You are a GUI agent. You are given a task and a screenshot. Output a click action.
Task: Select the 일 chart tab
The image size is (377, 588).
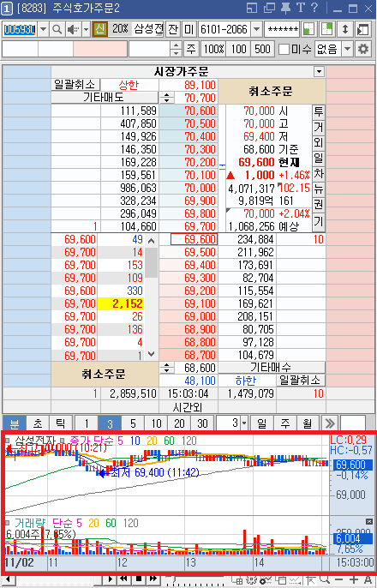click(262, 423)
